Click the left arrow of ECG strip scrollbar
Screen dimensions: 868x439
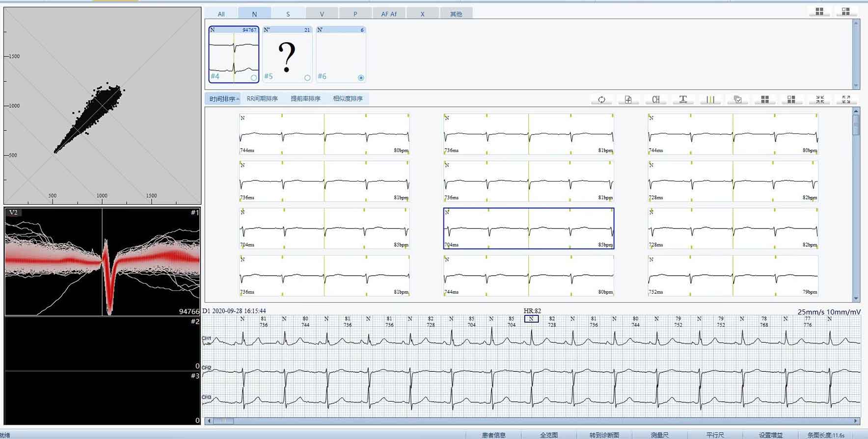pos(209,420)
